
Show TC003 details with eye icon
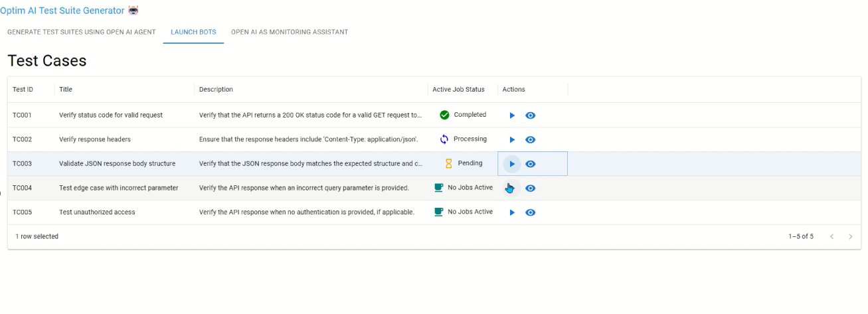click(531, 164)
